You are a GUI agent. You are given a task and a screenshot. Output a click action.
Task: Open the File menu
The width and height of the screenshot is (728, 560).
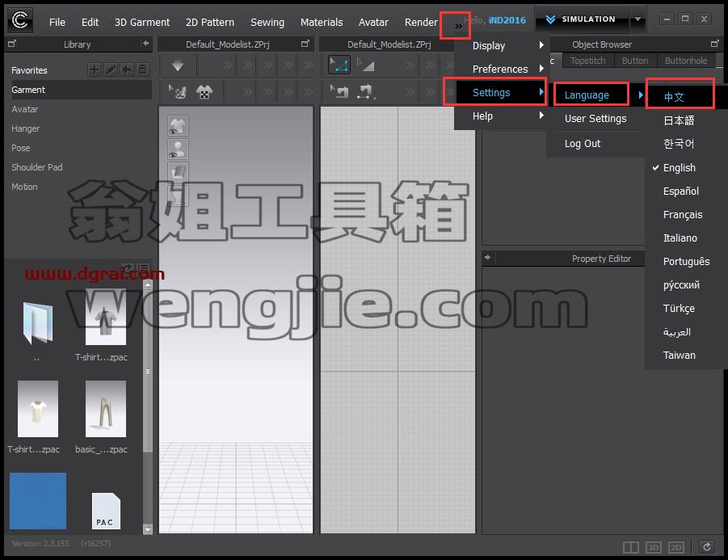[57, 23]
